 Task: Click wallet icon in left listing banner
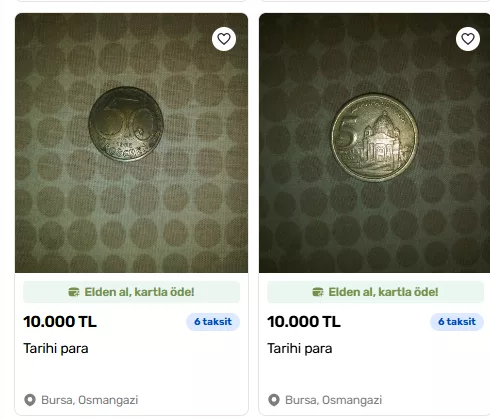(x=74, y=292)
